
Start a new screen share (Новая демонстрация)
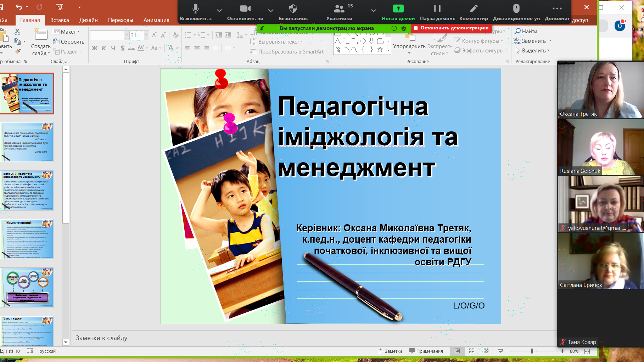pos(398,12)
